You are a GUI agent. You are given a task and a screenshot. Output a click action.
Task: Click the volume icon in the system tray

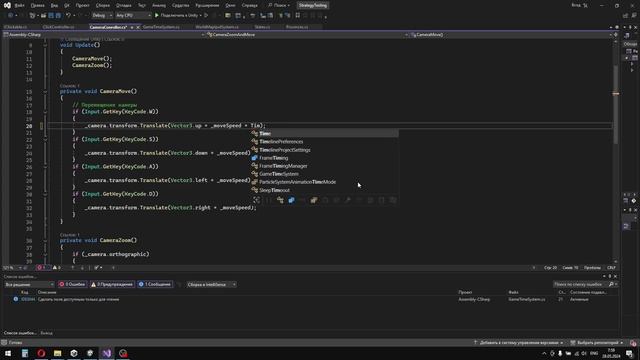click(584, 353)
